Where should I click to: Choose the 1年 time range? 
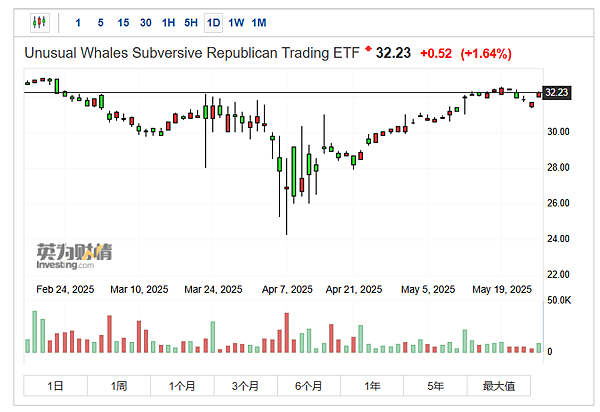[372, 386]
